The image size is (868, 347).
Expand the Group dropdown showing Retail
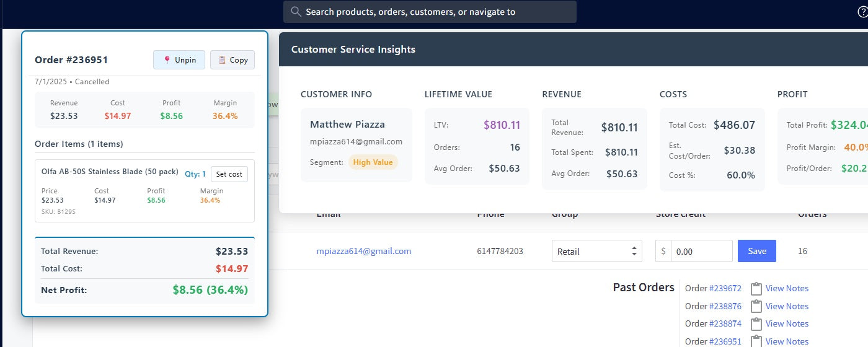[596, 251]
